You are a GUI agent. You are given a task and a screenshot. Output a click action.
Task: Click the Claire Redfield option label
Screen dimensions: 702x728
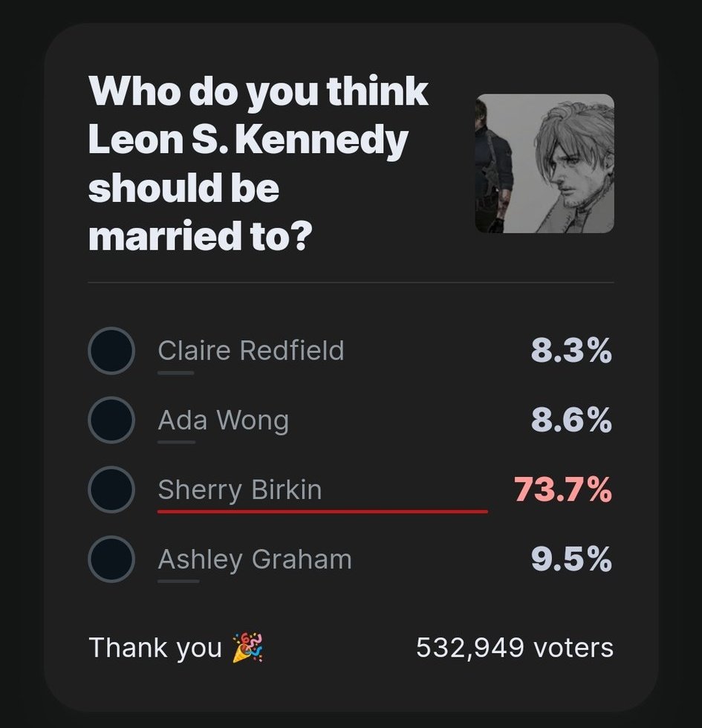(x=251, y=350)
